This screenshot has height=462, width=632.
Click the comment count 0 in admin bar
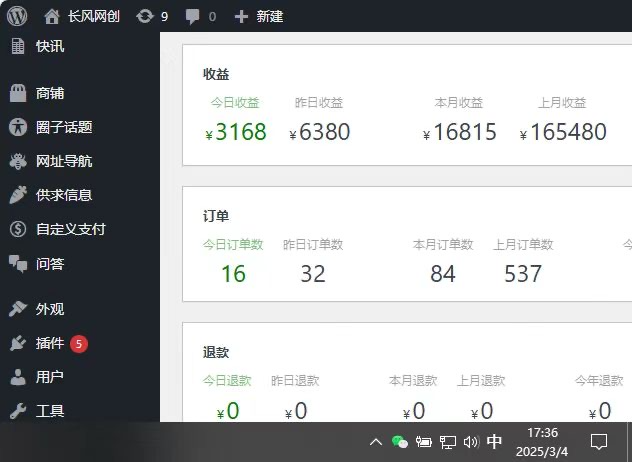pyautogui.click(x=212, y=17)
